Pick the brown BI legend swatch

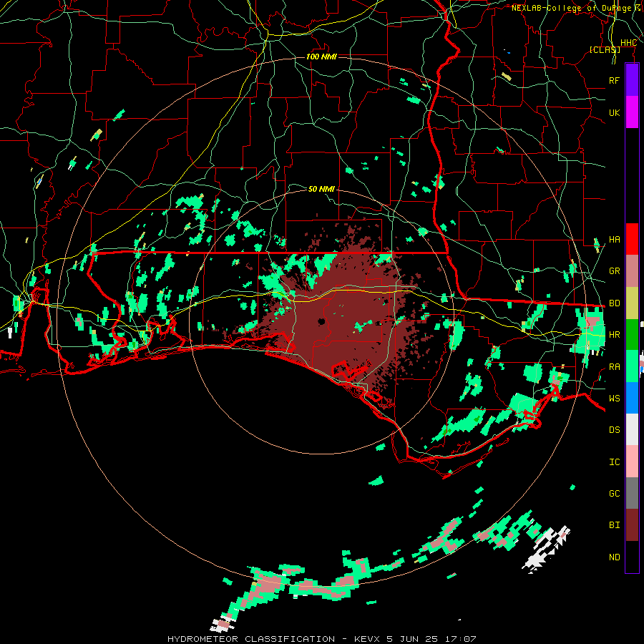pos(632,525)
